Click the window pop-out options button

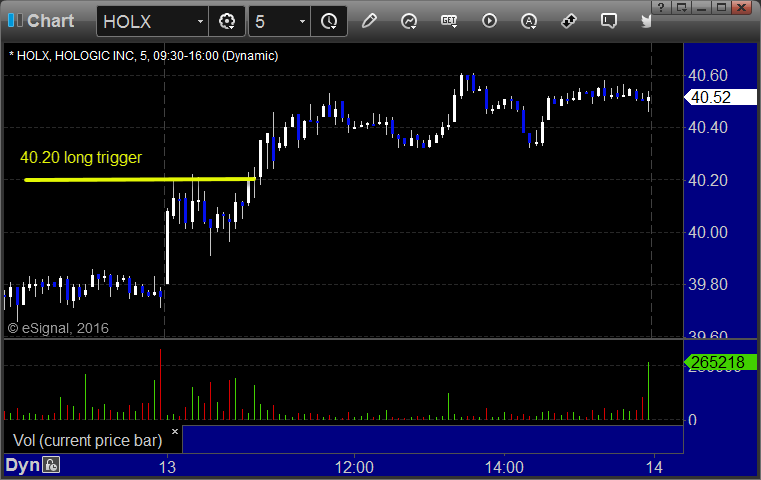pos(681,7)
